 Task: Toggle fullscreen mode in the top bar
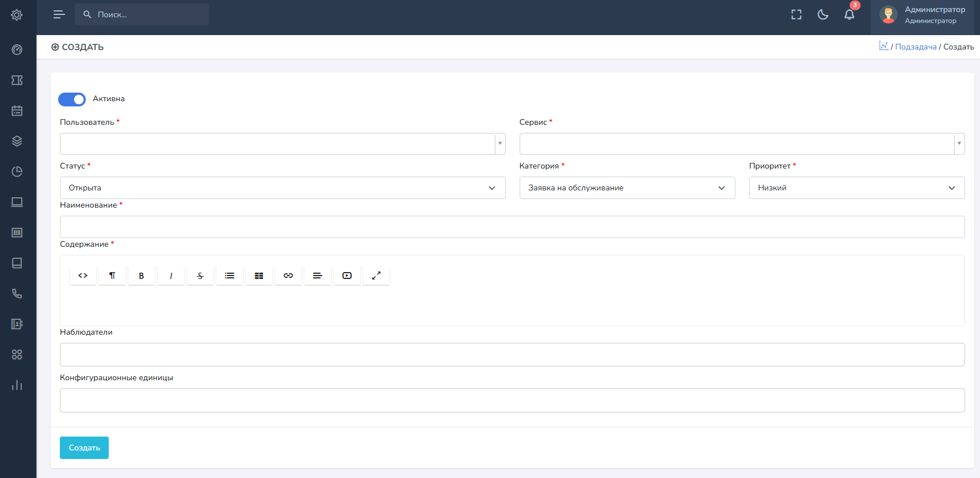tap(796, 15)
